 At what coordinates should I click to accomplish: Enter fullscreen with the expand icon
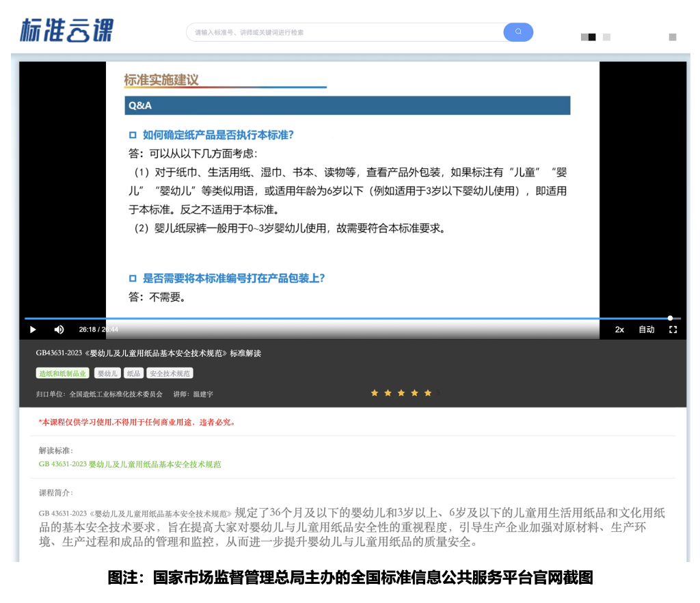pos(673,329)
